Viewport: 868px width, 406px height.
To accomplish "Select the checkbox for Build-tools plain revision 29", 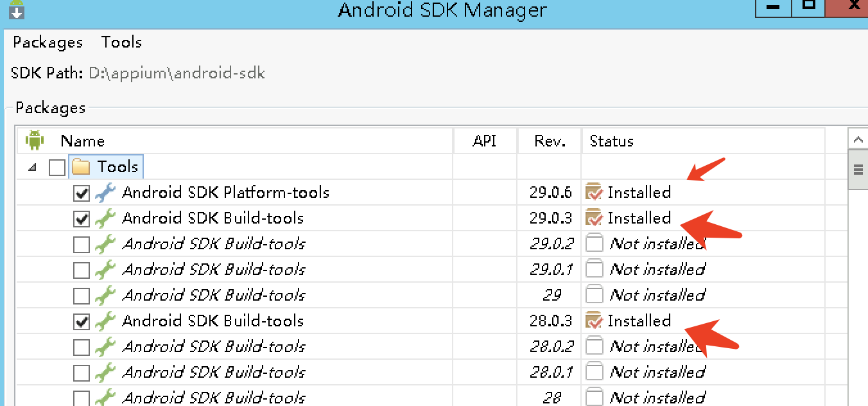I will 82,296.
